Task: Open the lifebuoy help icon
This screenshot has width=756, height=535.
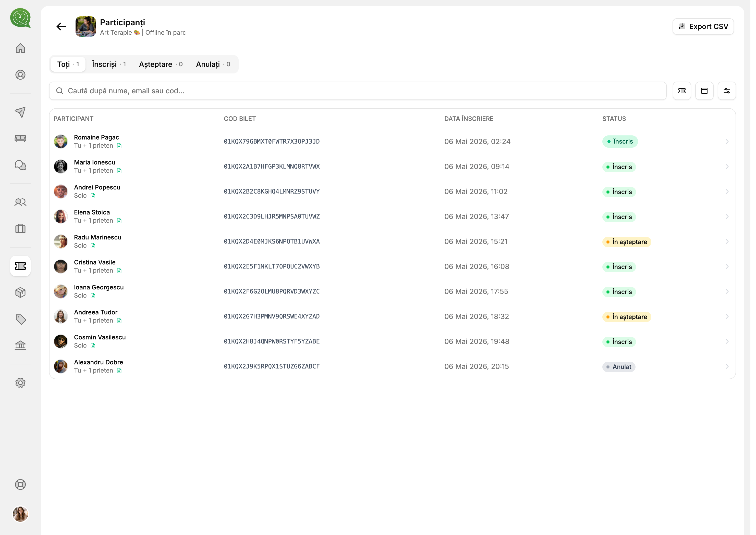Action: click(20, 485)
